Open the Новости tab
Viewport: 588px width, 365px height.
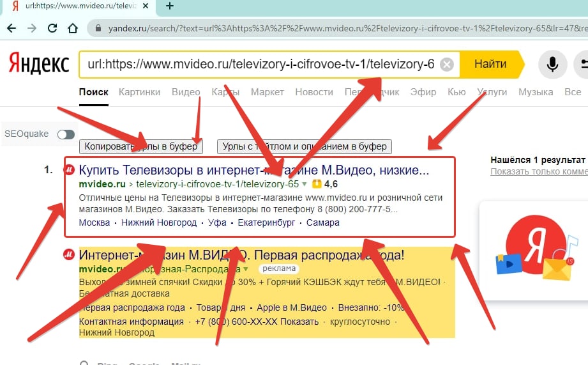(x=314, y=92)
